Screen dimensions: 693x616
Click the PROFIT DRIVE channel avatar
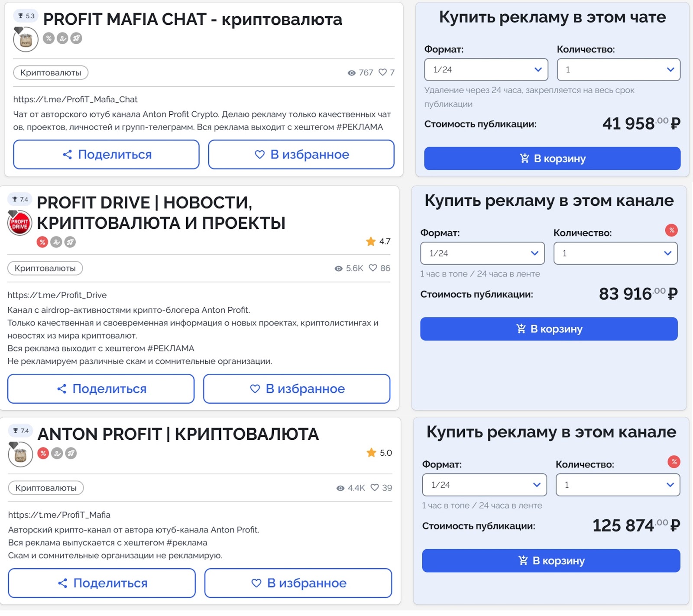(19, 224)
